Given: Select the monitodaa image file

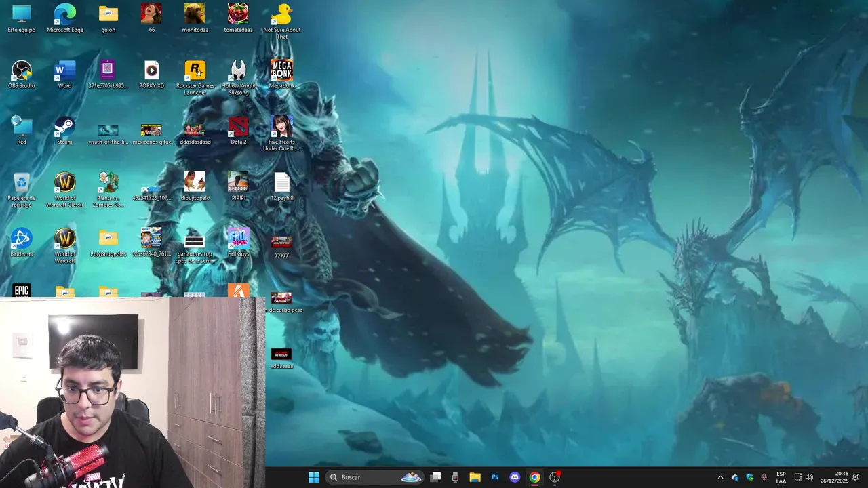Looking at the screenshot, I should (x=195, y=18).
